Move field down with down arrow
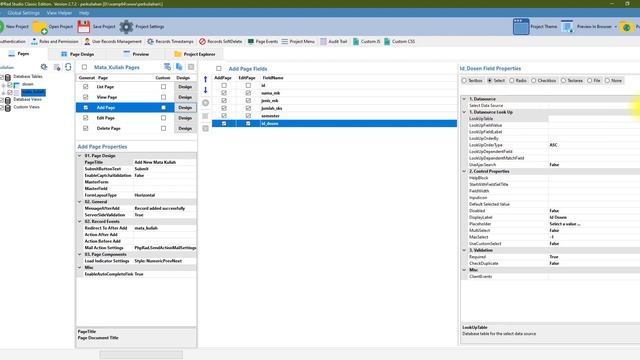 (x=205, y=90)
